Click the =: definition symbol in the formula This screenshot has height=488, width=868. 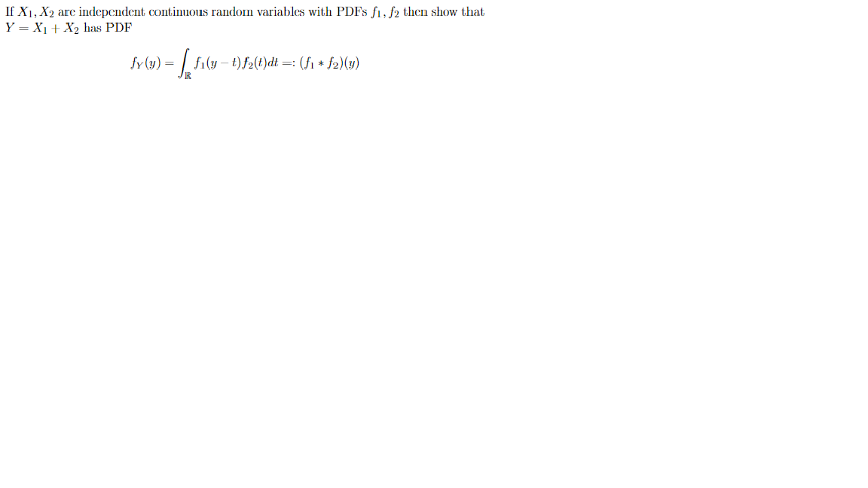coord(289,63)
